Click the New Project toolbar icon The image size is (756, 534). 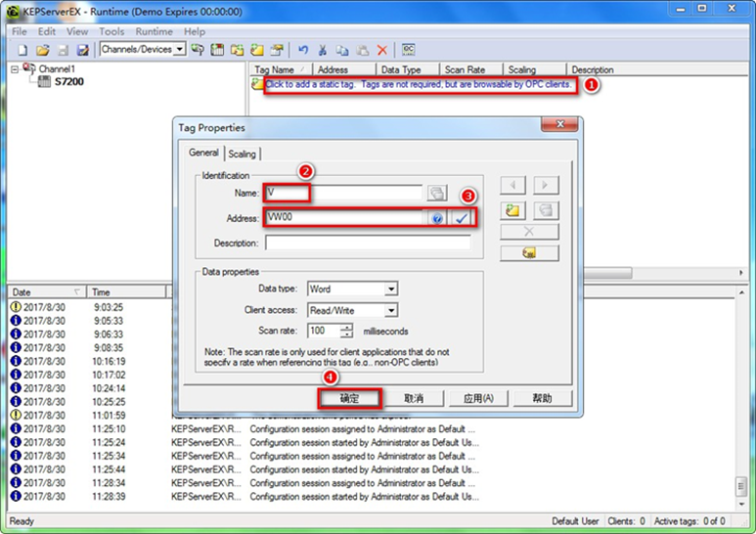(22, 50)
